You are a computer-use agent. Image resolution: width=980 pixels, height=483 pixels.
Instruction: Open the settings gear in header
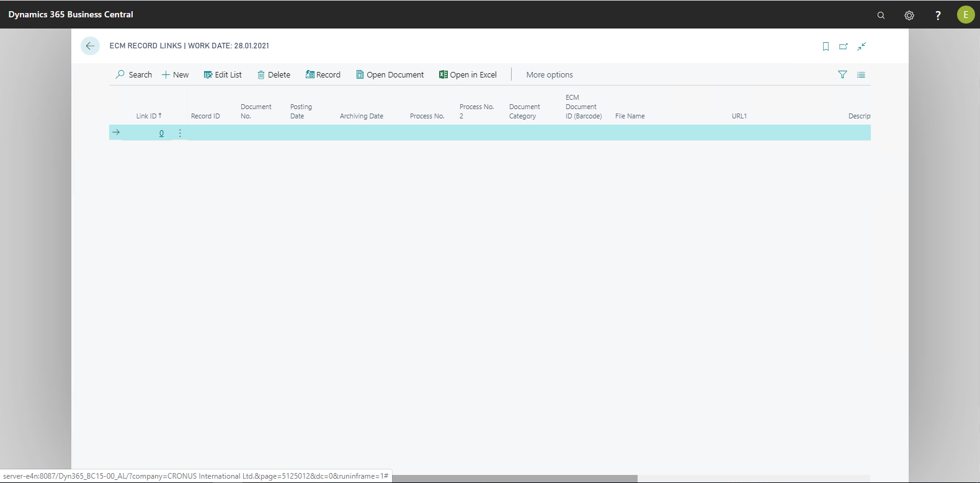click(x=909, y=15)
